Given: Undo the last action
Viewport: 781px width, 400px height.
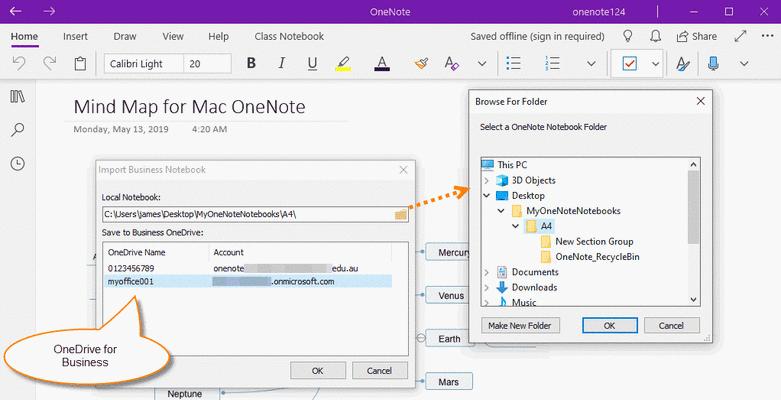Looking at the screenshot, I should click(x=19, y=63).
